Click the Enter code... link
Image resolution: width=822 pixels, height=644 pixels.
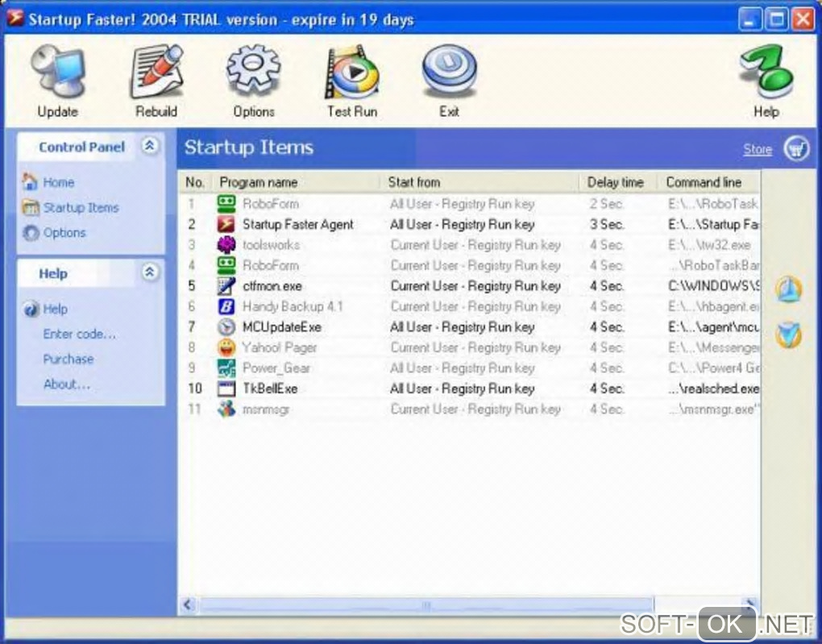pos(79,334)
